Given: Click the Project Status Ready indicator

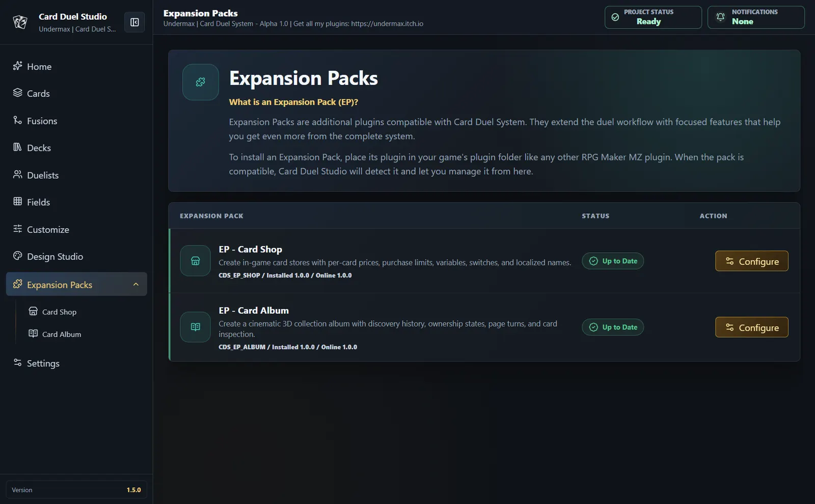Looking at the screenshot, I should (653, 17).
